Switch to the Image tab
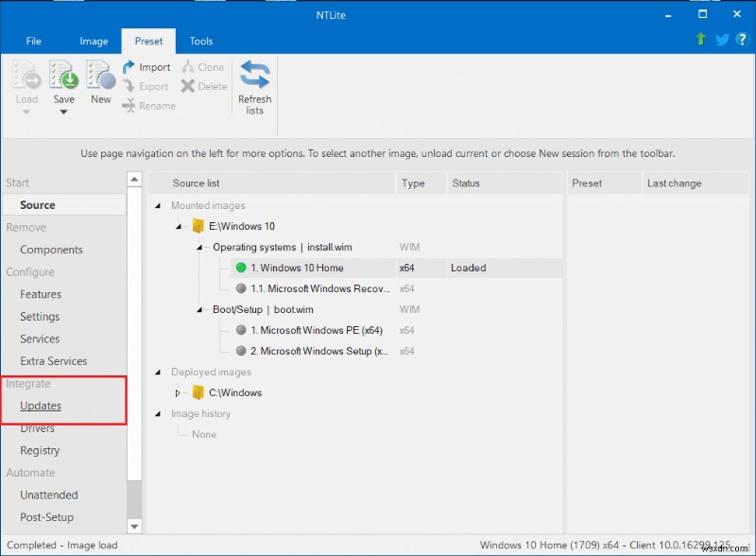 click(94, 41)
